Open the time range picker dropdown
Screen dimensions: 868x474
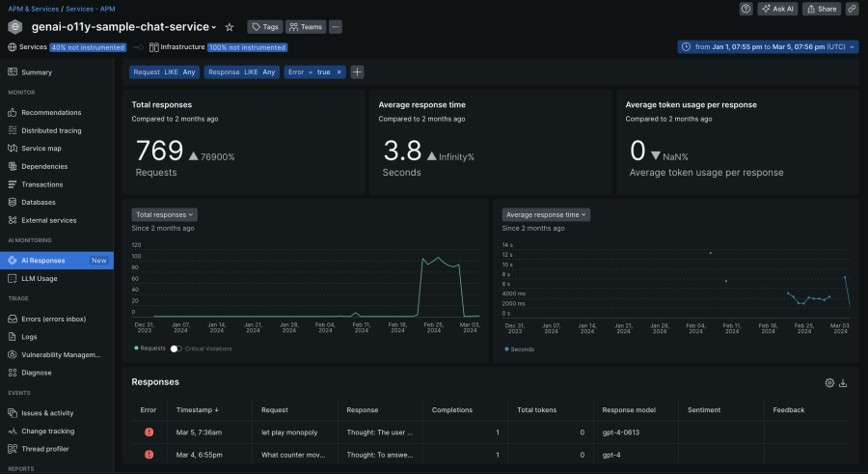(768, 46)
